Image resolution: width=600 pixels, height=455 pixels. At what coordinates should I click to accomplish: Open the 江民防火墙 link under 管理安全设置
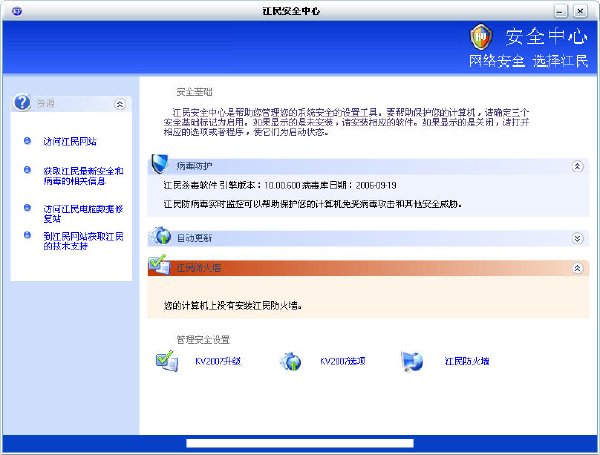pos(467,361)
